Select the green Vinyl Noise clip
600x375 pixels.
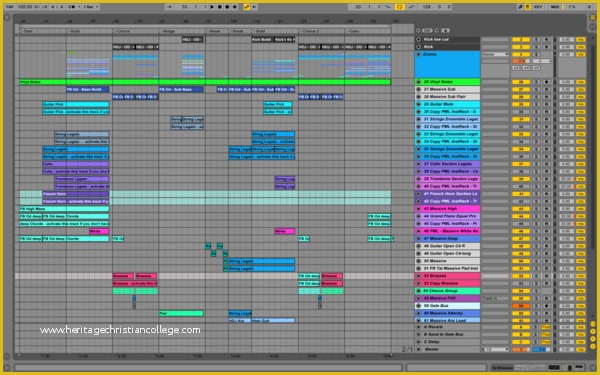pos(205,82)
